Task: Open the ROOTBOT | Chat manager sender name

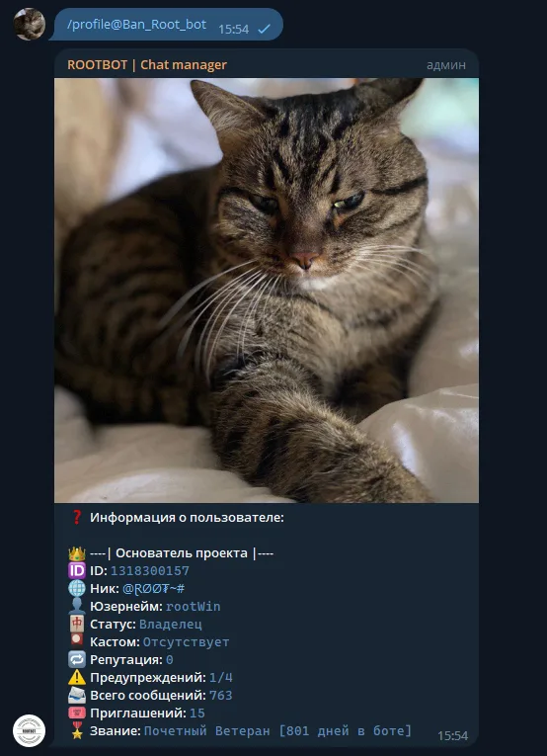Action: 147,65
